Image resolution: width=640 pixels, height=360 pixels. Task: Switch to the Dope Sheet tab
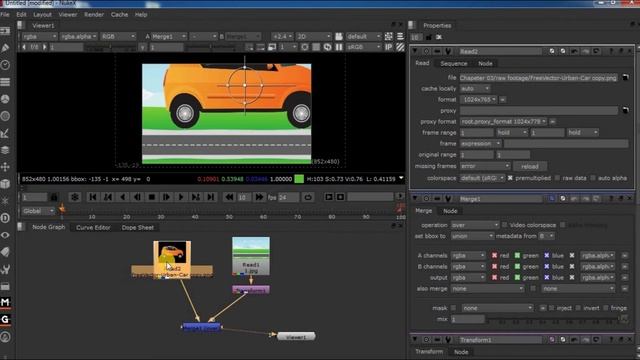(x=138, y=227)
